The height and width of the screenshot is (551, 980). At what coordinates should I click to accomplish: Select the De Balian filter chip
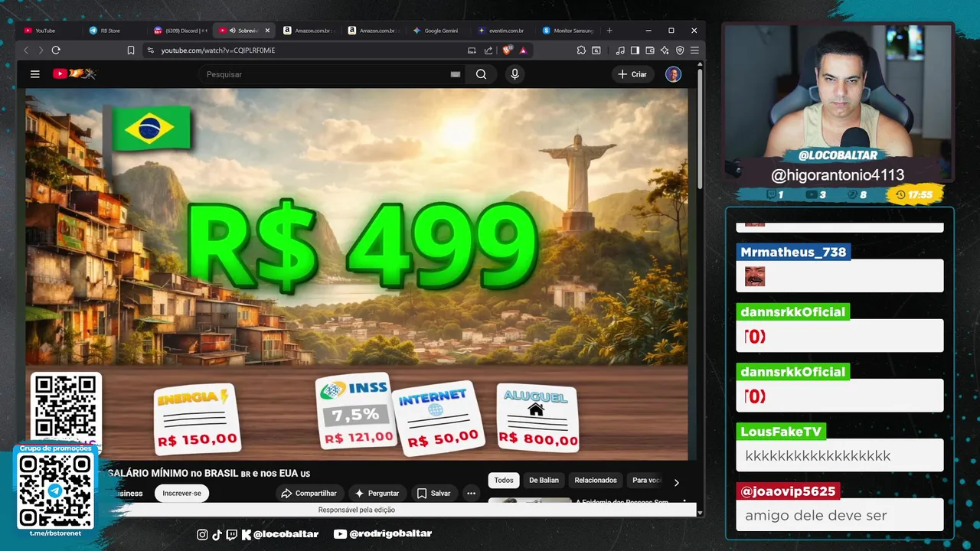click(x=544, y=481)
